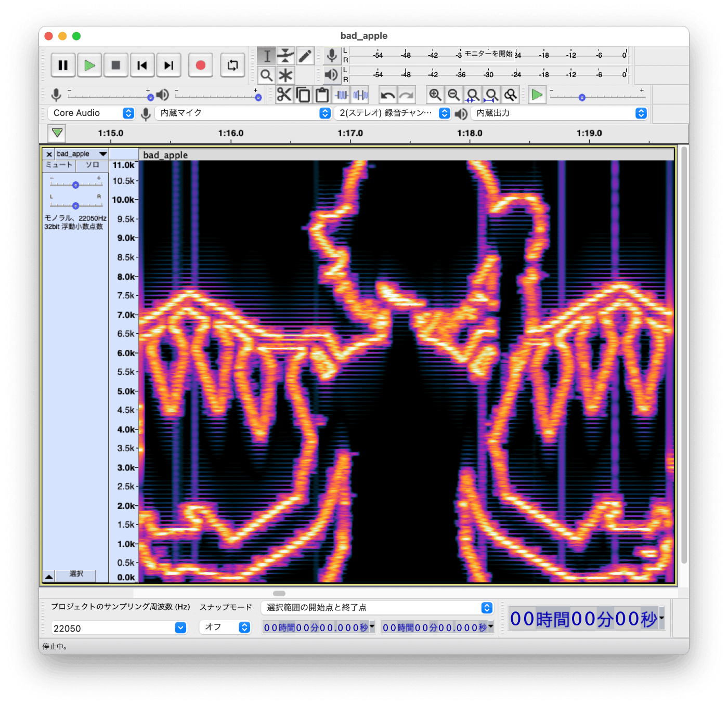Viewport: 728px width, 706px height.
Task: Adjust the track pan L/R slider
Action: point(75,205)
